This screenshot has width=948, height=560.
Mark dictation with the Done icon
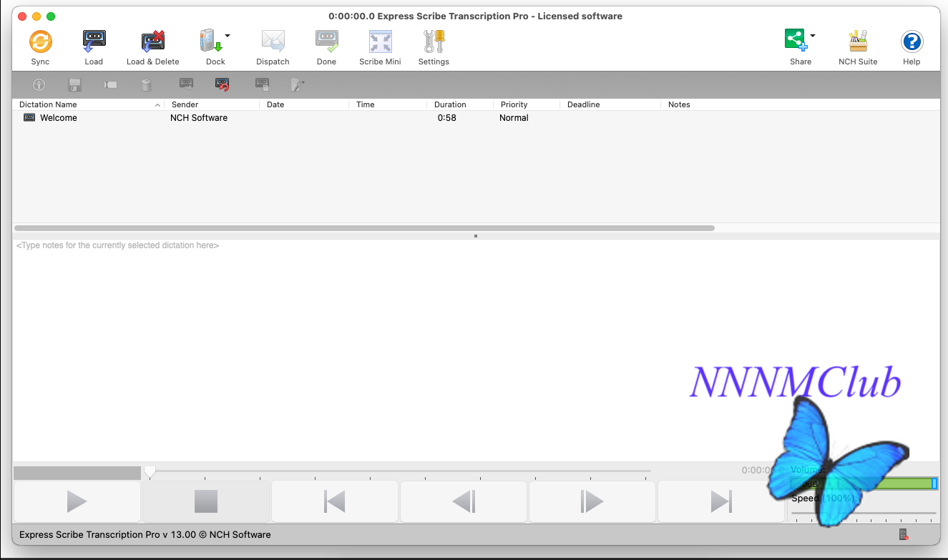point(326,41)
